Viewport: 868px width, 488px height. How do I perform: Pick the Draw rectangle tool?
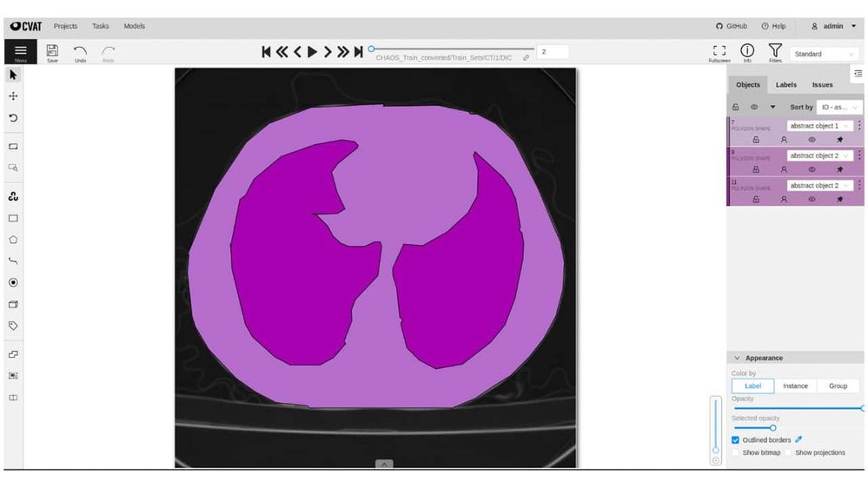click(x=13, y=218)
